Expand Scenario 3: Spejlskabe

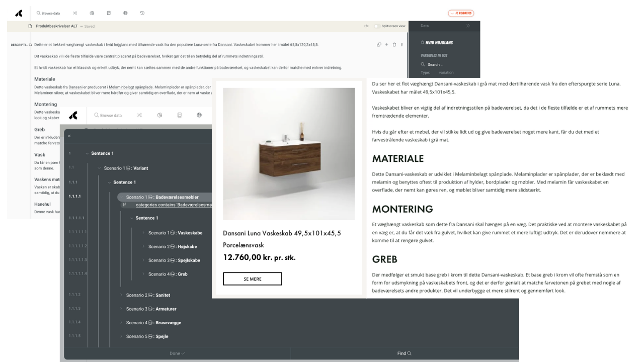(x=143, y=260)
